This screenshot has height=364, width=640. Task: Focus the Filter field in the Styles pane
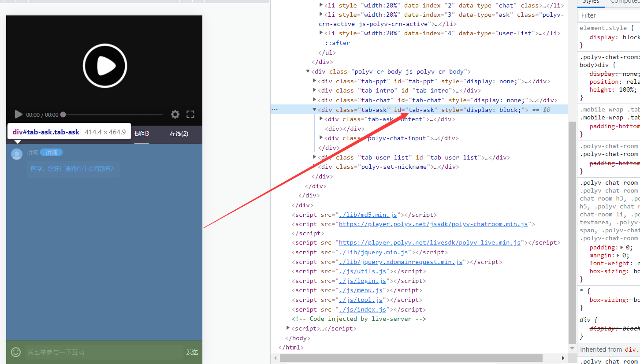click(x=609, y=15)
